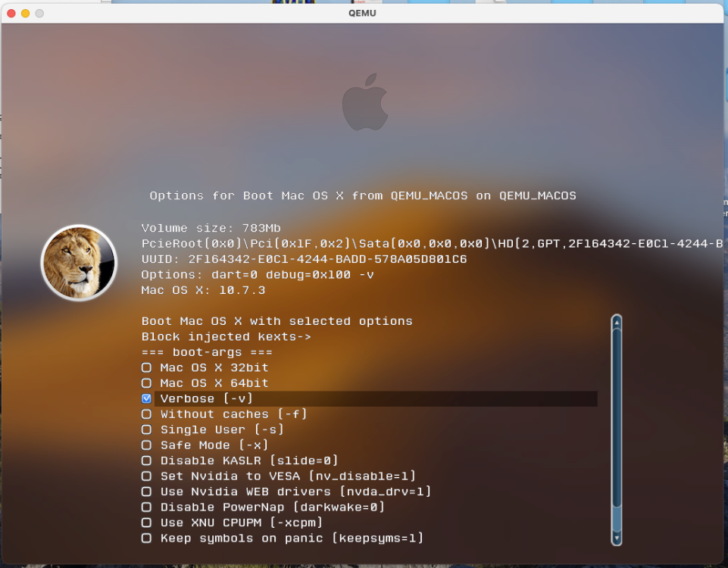This screenshot has width=728, height=568.
Task: Click the lion OS volume icon
Action: click(x=79, y=263)
